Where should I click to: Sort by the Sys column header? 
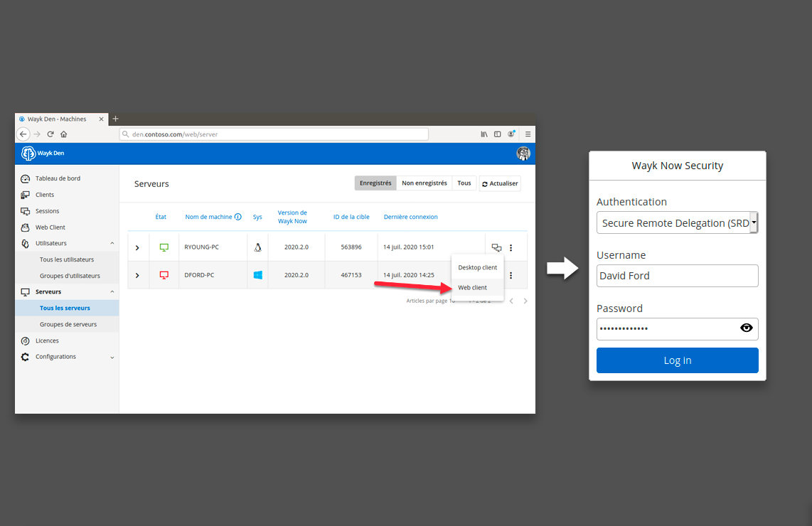[257, 217]
